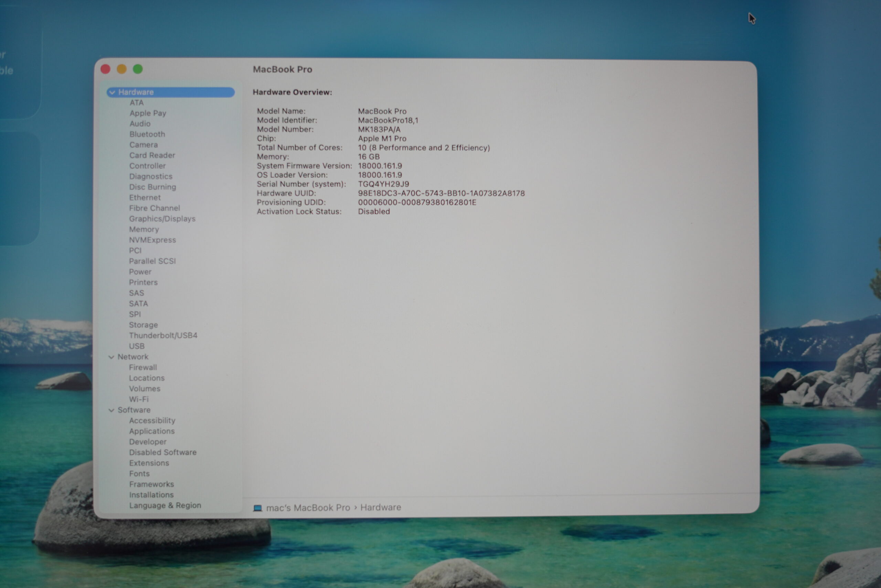Open Diagnostics entry

point(151,176)
